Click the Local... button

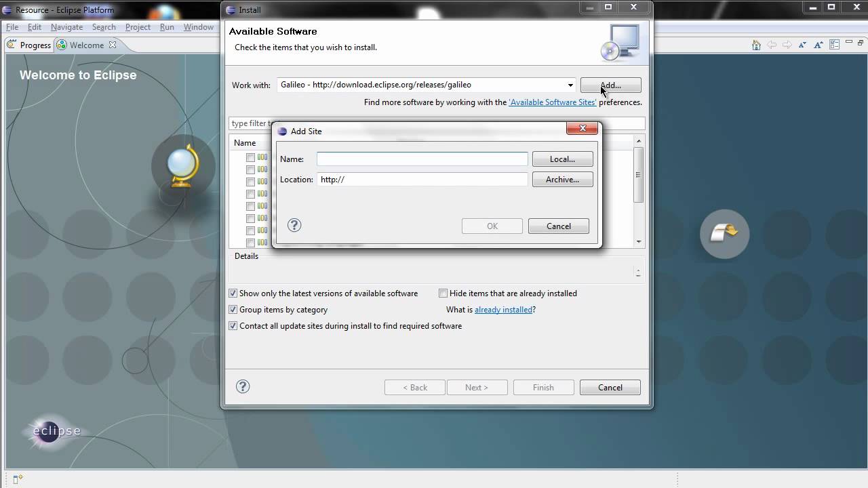tap(562, 159)
